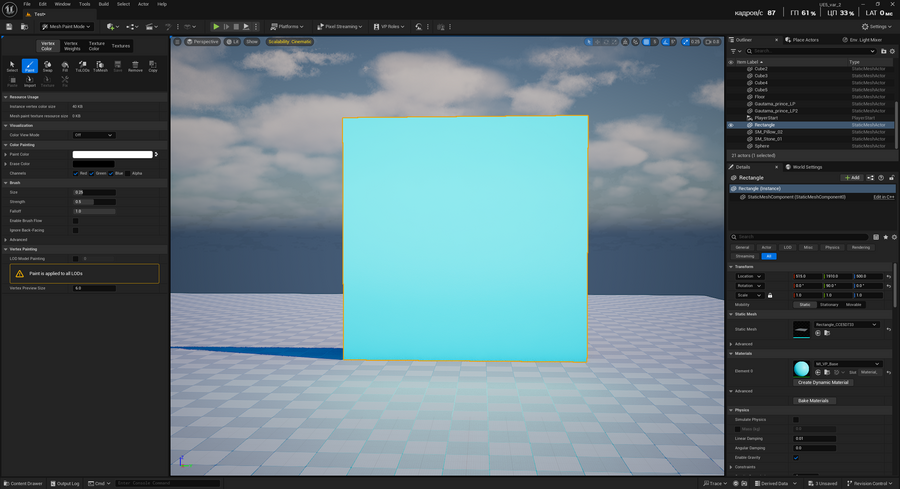Click the Import icon in paint tools
Image resolution: width=900 pixels, height=489 pixels.
coord(30,82)
